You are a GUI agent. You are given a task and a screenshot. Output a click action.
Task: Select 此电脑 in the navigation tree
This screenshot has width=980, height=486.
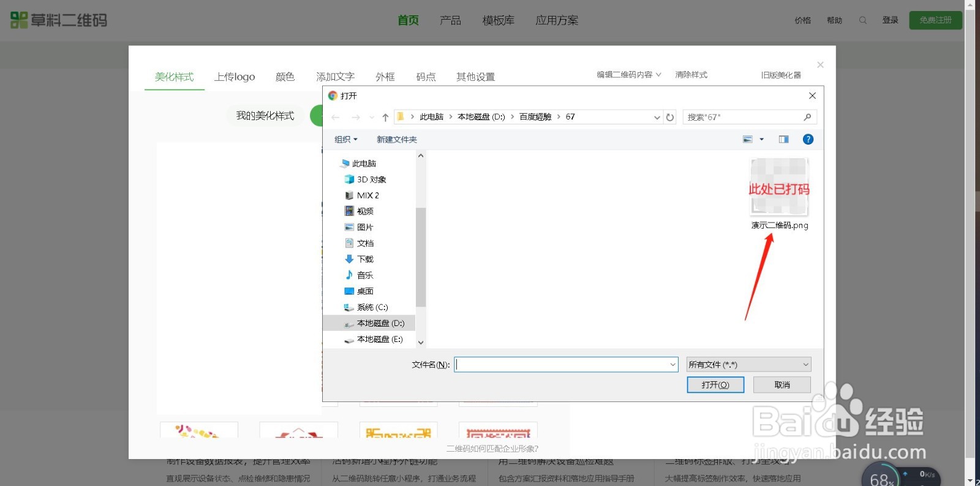pyautogui.click(x=364, y=164)
